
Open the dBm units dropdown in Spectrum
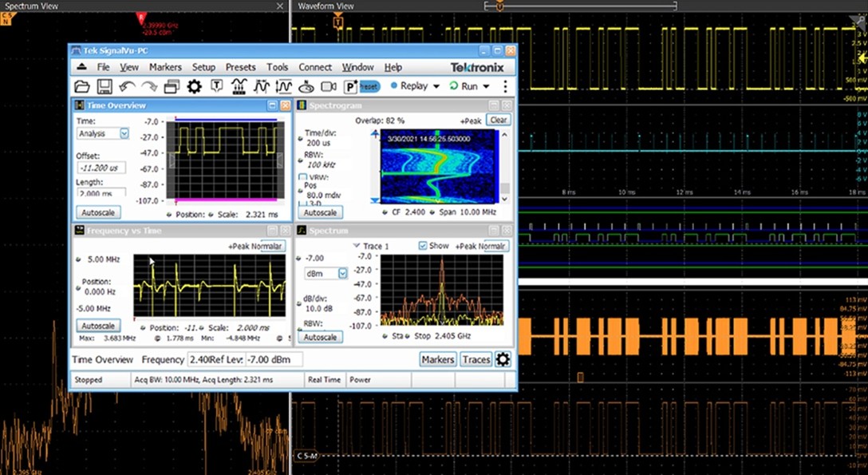(x=343, y=273)
